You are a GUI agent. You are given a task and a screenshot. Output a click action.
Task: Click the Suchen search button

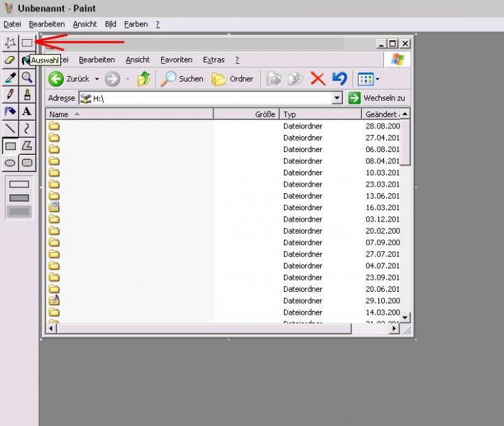182,79
